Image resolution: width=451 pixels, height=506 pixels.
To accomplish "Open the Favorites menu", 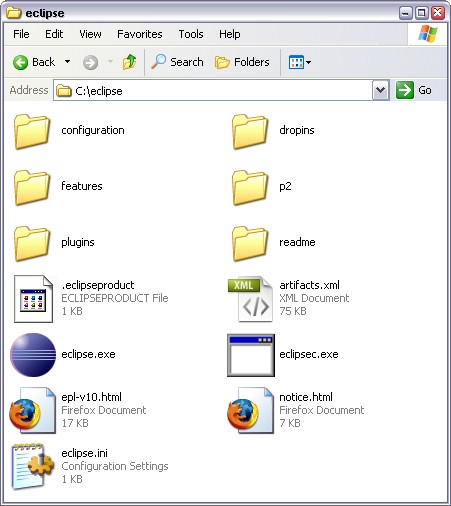I will pos(140,34).
